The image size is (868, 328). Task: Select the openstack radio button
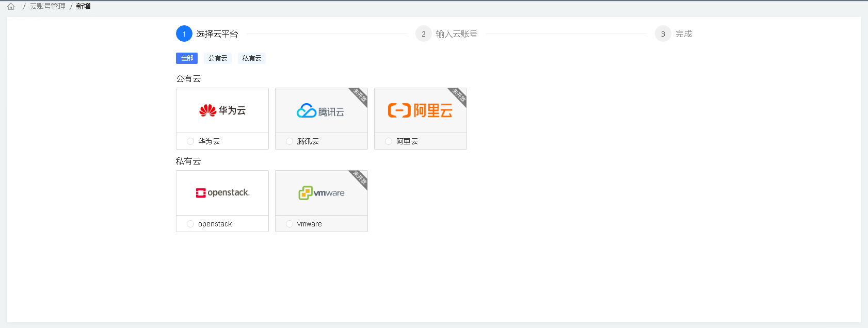point(190,224)
